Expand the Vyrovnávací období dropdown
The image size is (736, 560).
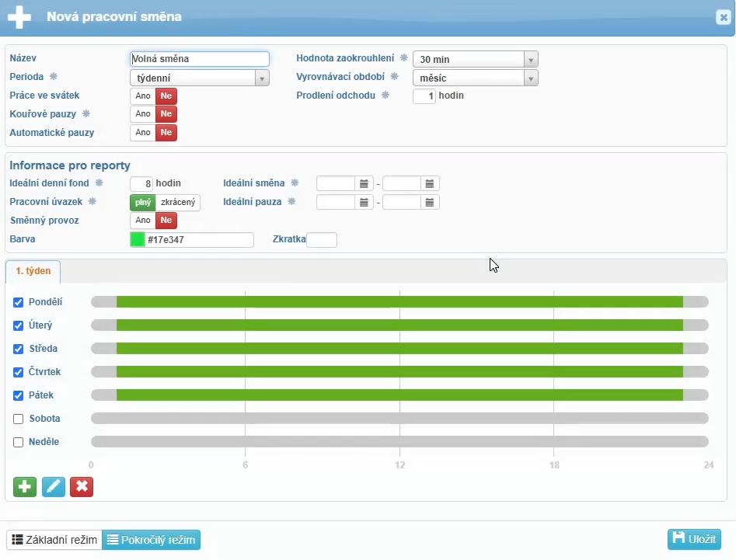tap(531, 78)
